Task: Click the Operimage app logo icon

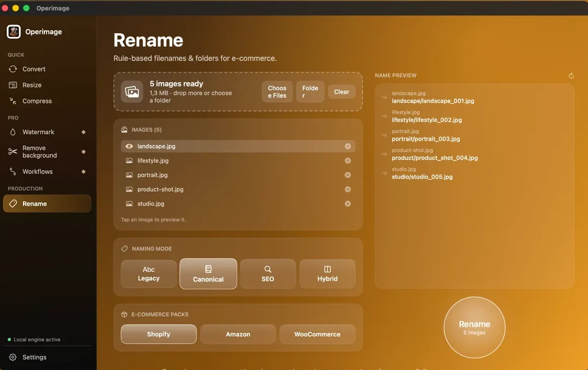Action: point(14,32)
